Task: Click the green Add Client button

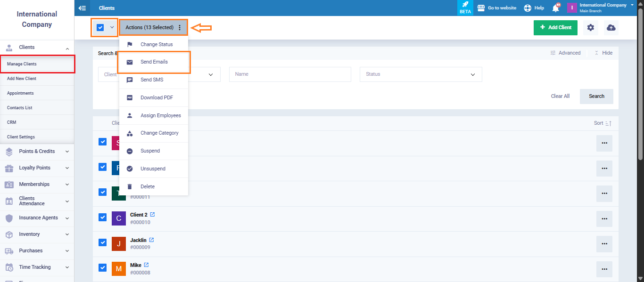Action: 555,28
